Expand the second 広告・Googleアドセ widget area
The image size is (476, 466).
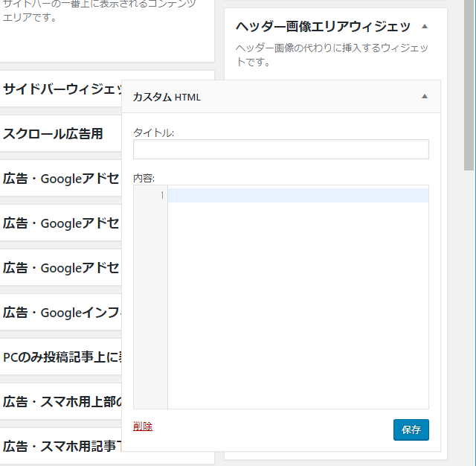click(61, 223)
